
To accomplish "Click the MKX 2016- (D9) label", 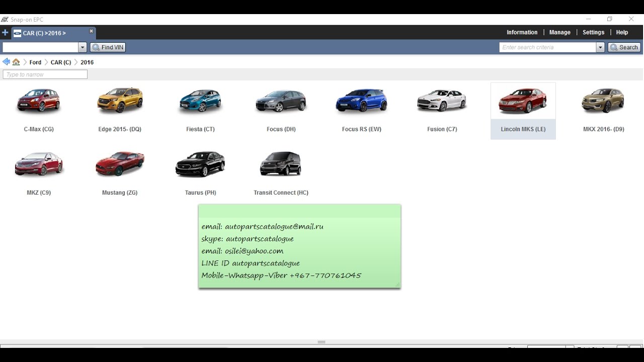I will click(x=603, y=129).
